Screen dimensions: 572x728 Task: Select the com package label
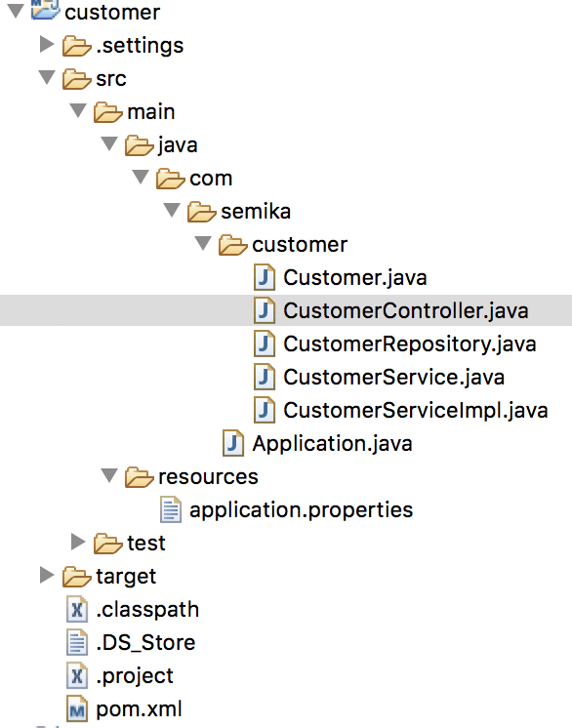click(x=211, y=179)
